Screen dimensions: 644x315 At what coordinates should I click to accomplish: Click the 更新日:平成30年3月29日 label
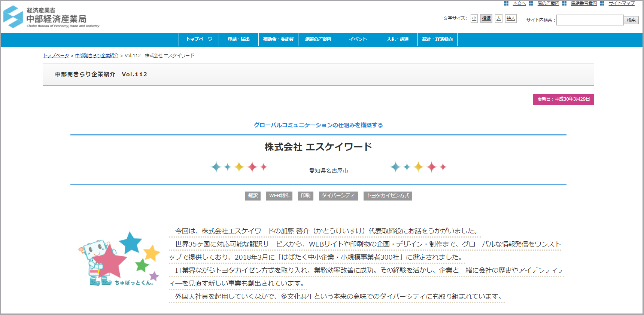[x=563, y=99]
